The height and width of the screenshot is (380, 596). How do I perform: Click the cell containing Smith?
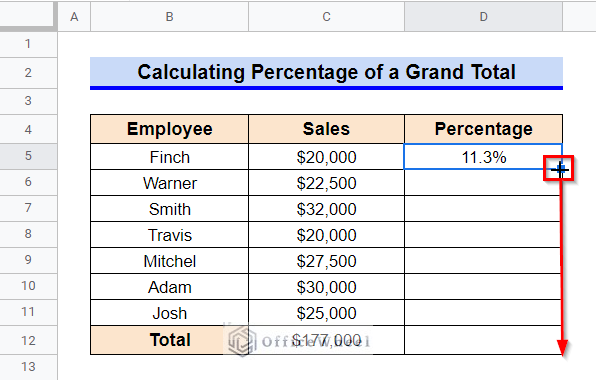pos(170,209)
